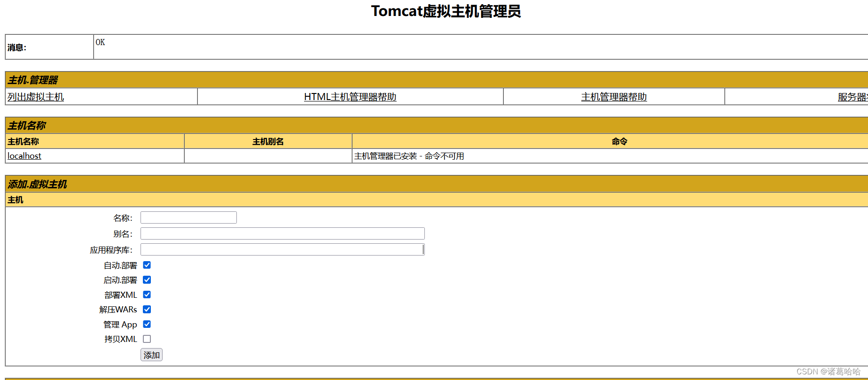The width and height of the screenshot is (868, 380).
Task: Select the 主机管理器已安装 - 命令不可用 text
Action: coord(409,156)
